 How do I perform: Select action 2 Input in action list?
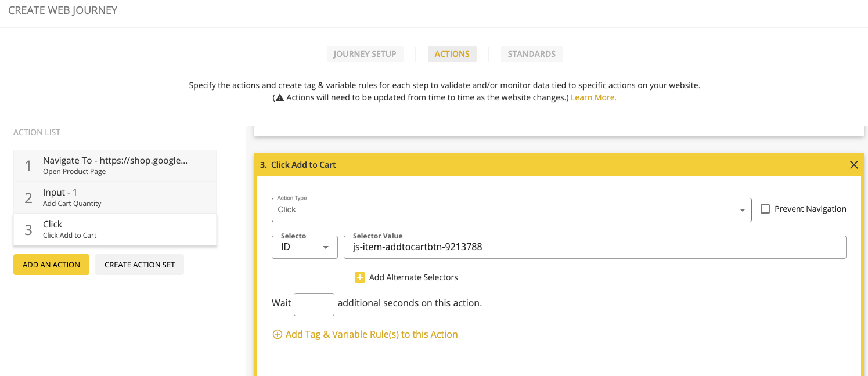(x=115, y=197)
